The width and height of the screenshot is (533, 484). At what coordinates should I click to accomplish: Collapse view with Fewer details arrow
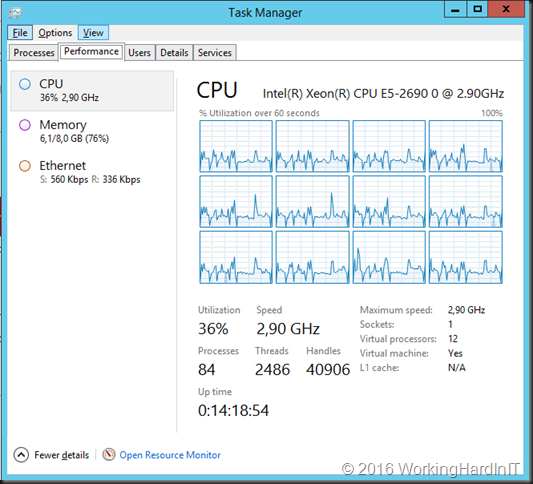pyautogui.click(x=21, y=455)
